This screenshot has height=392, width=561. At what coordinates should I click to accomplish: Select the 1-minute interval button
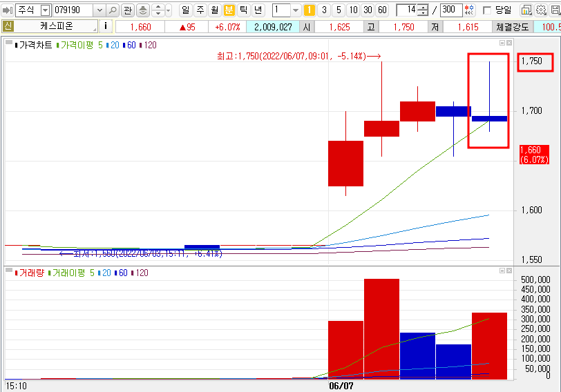[310, 10]
